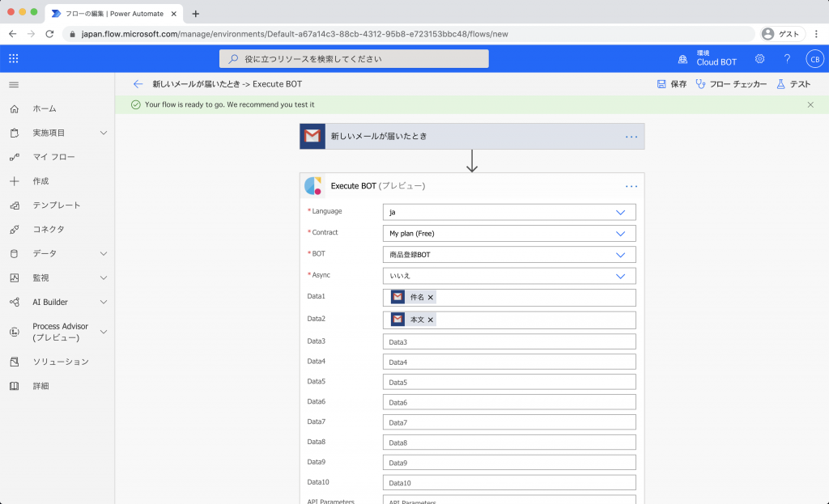Click the Data5 input field
The height and width of the screenshot is (504, 829).
(x=509, y=382)
